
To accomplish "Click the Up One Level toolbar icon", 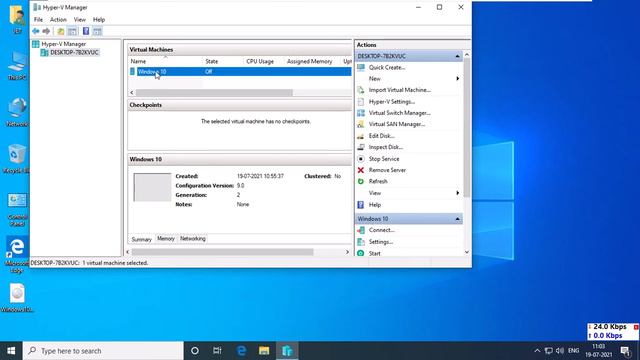I will pos(60,31).
